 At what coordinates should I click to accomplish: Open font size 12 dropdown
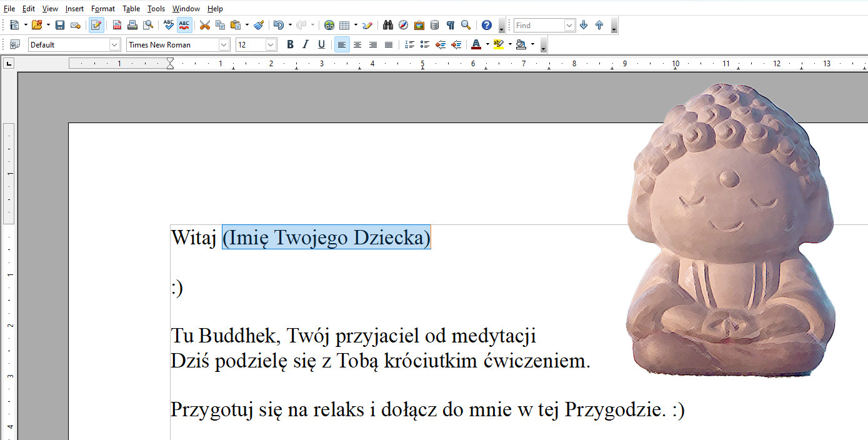(x=271, y=44)
